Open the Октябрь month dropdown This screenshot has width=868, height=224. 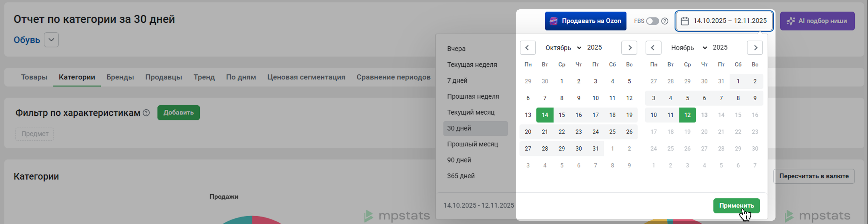[563, 47]
